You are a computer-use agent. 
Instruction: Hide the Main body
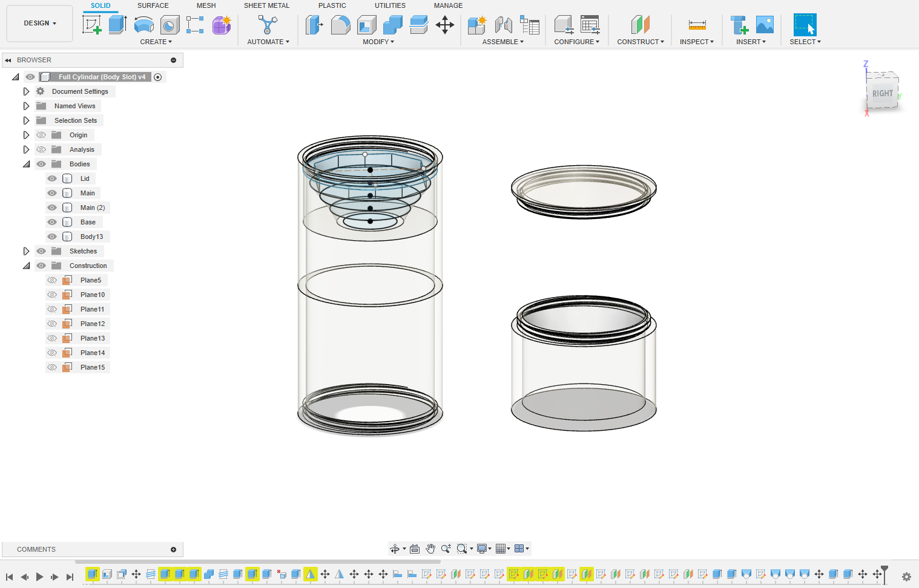[x=52, y=193]
